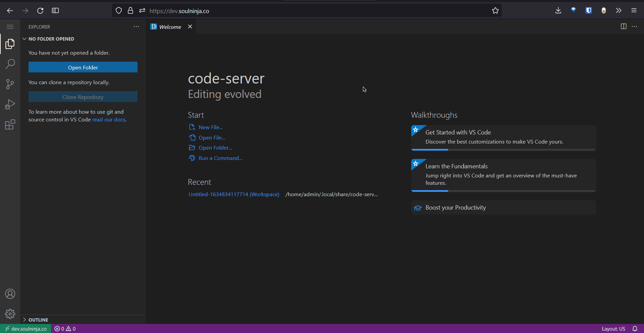Click the dev.soulninja.co remote indicator
The image size is (644, 333).
(25, 329)
